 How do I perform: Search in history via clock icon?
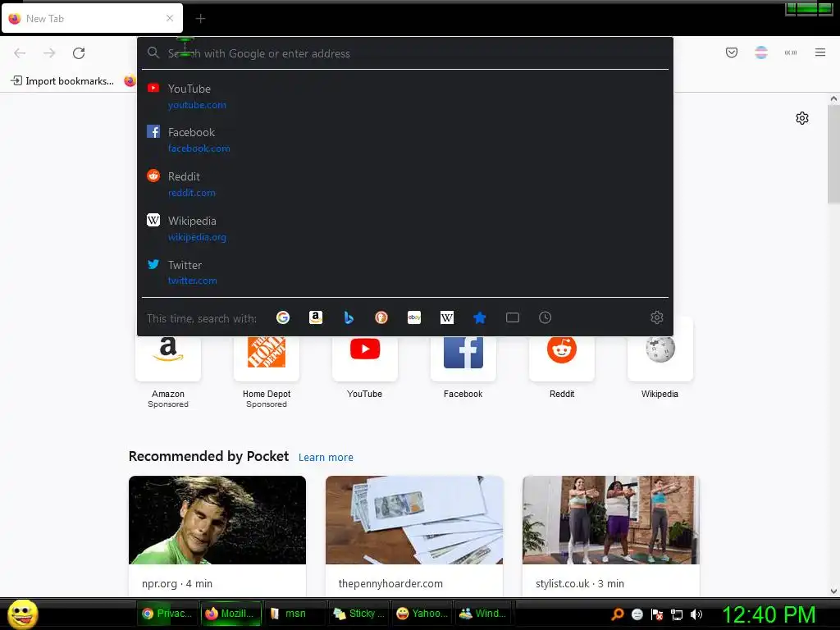545,317
